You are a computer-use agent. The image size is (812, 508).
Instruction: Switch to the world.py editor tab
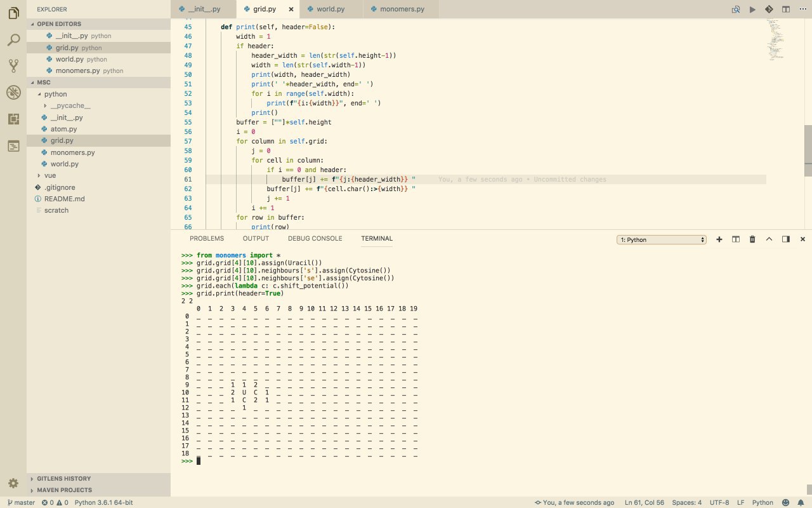click(331, 10)
